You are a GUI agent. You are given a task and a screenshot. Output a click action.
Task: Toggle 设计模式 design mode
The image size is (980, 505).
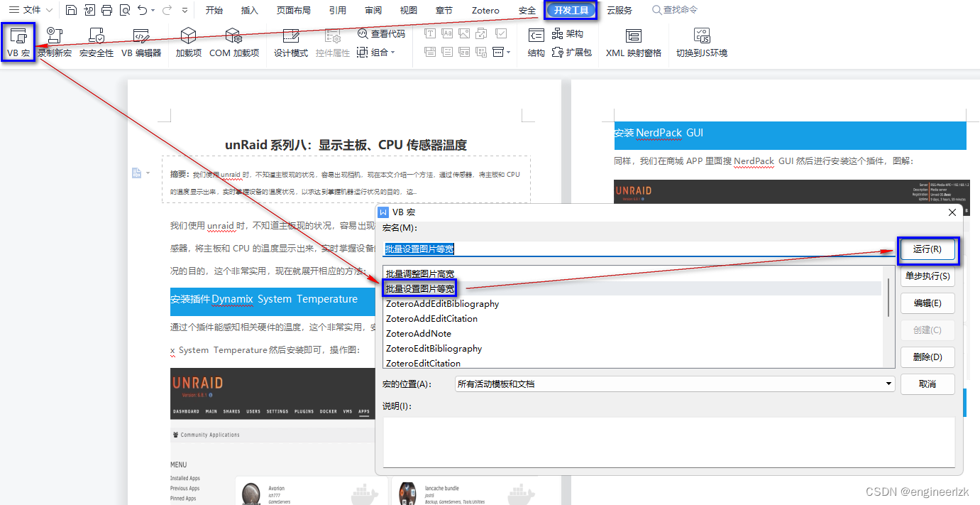(291, 43)
